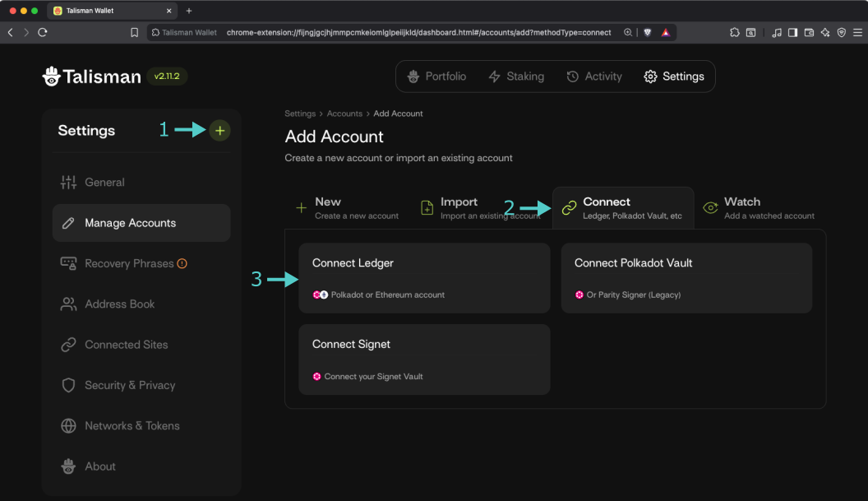Click the Talisman hand logo
This screenshot has width=868, height=501.
coord(52,77)
